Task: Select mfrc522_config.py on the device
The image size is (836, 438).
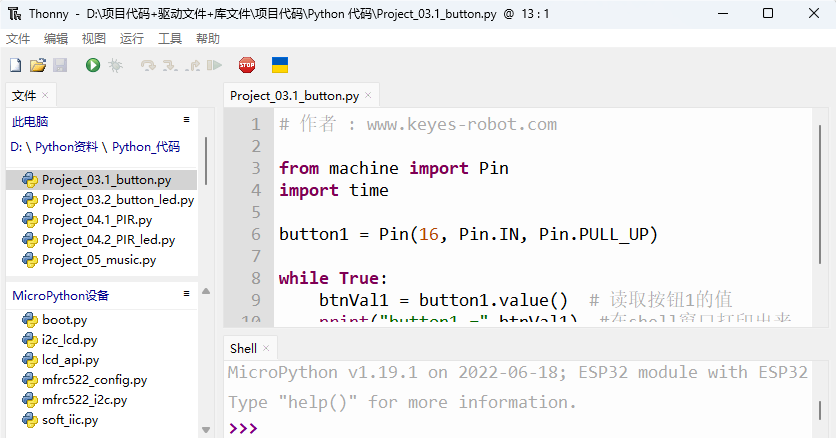Action: pyautogui.click(x=94, y=379)
